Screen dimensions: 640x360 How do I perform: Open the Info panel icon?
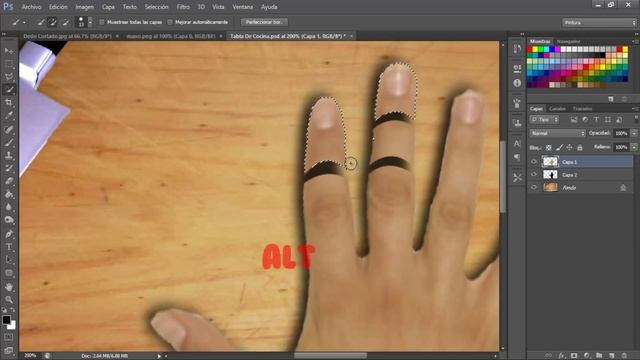coord(517,83)
